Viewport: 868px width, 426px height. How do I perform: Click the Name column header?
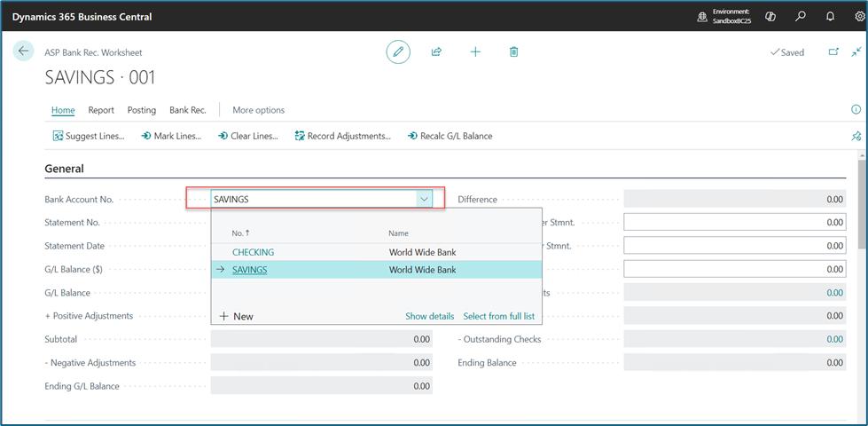(399, 233)
